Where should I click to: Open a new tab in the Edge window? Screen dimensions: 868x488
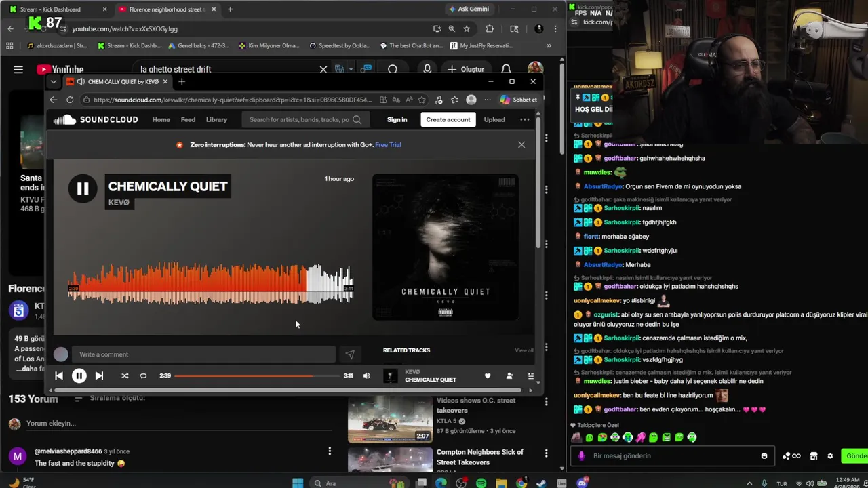pos(181,81)
